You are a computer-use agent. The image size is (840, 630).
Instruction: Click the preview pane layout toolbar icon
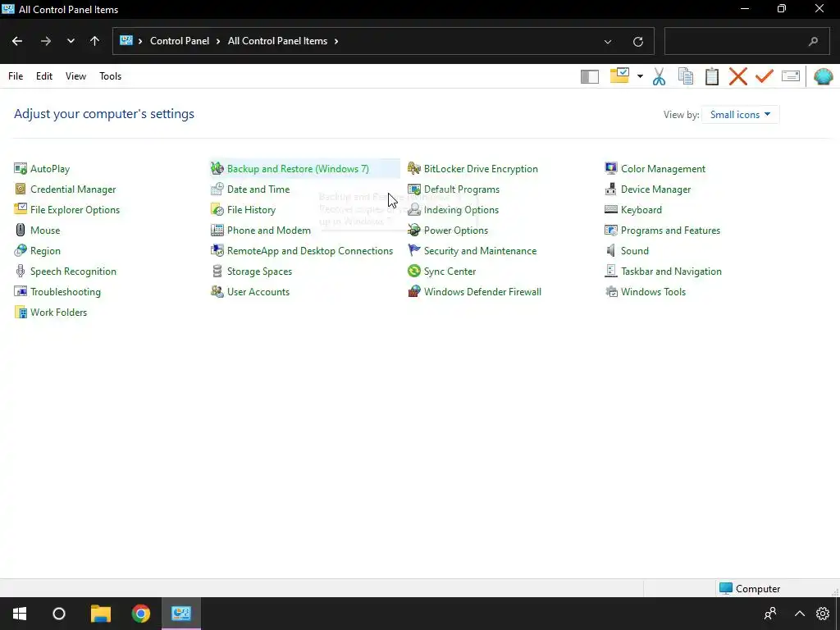590,76
